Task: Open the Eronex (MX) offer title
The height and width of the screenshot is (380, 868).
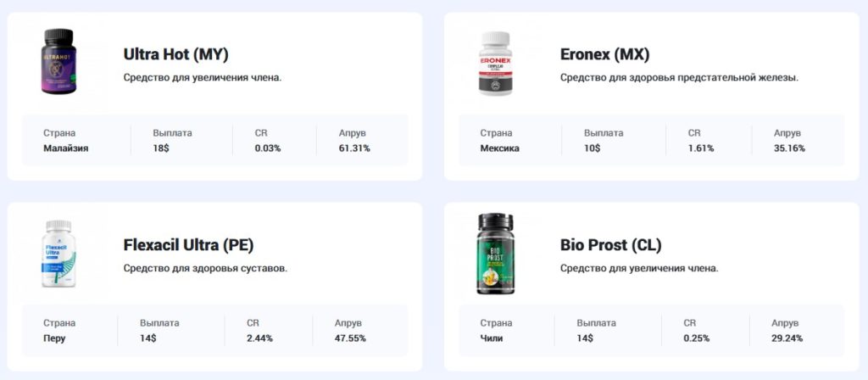Action: coord(604,54)
